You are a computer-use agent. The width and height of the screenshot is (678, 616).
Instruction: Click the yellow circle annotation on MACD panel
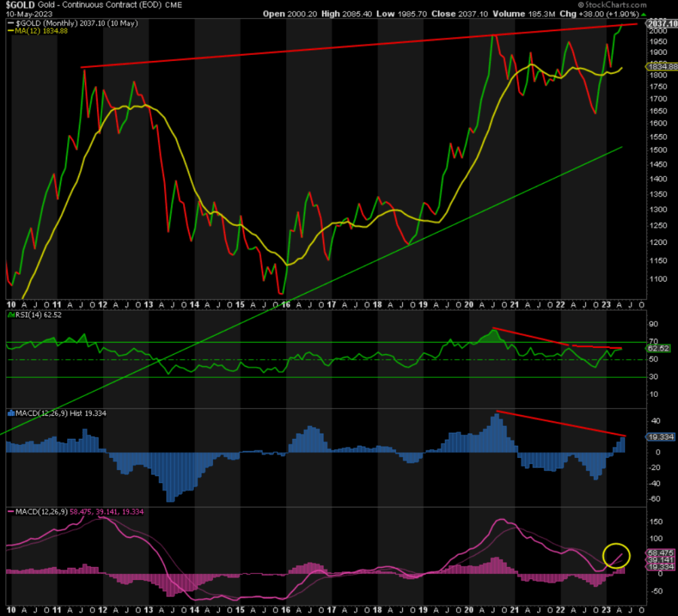tap(617, 555)
